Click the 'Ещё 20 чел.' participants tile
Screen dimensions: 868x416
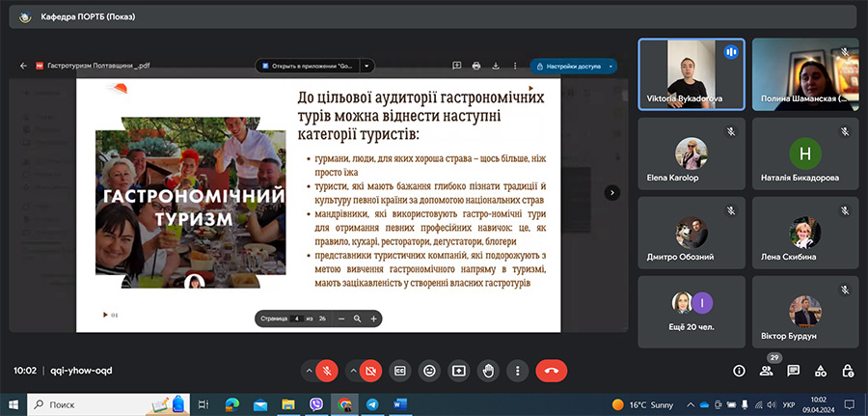[691, 311]
